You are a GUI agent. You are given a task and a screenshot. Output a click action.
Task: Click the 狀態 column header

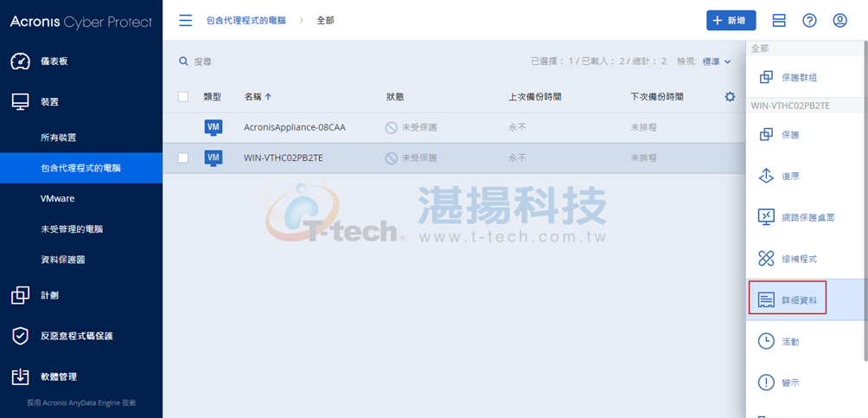click(x=395, y=97)
